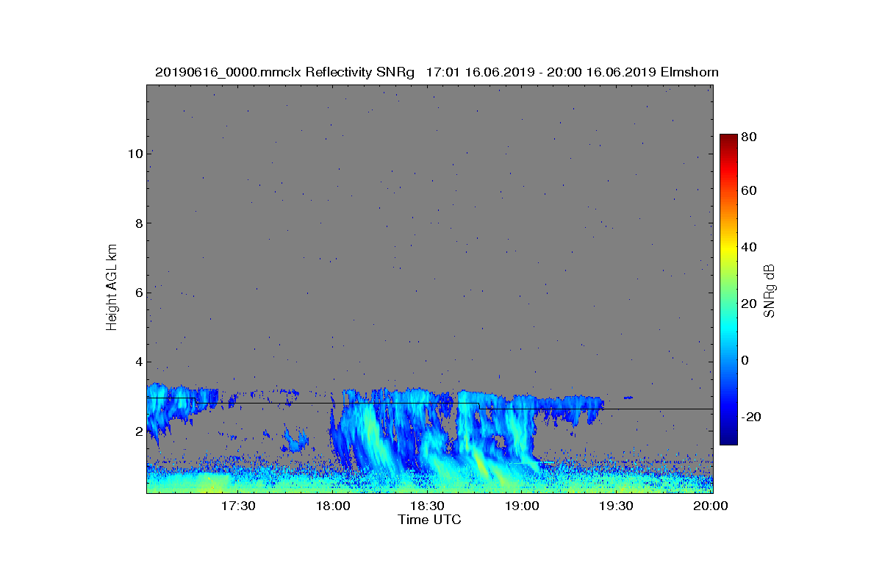882x588 pixels.
Task: Click the height tick label 6
Action: [x=138, y=293]
